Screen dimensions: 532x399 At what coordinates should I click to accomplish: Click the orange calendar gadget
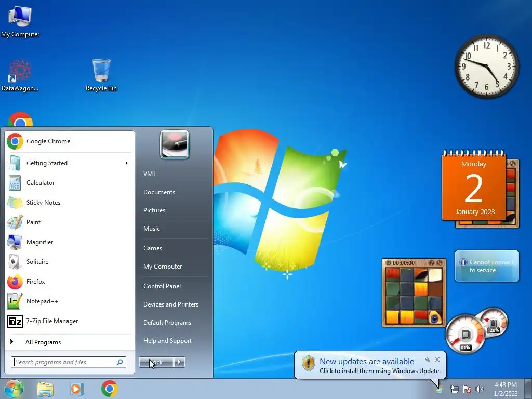[x=474, y=186]
